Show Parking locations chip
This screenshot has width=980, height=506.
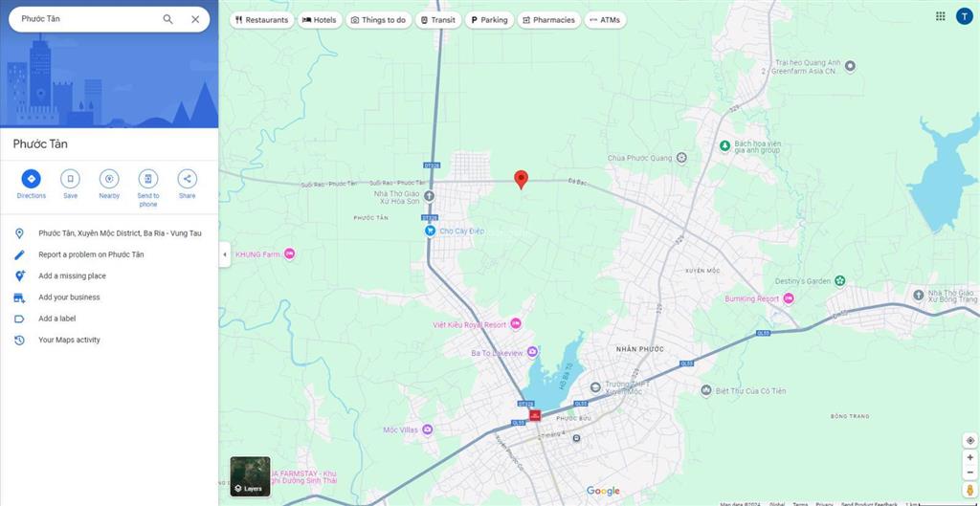coord(489,20)
